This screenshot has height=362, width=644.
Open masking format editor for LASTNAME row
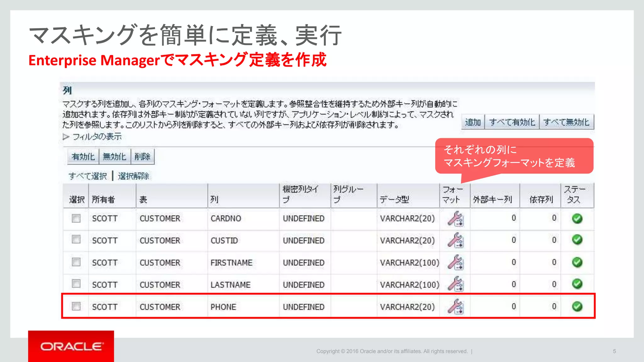[x=455, y=284]
